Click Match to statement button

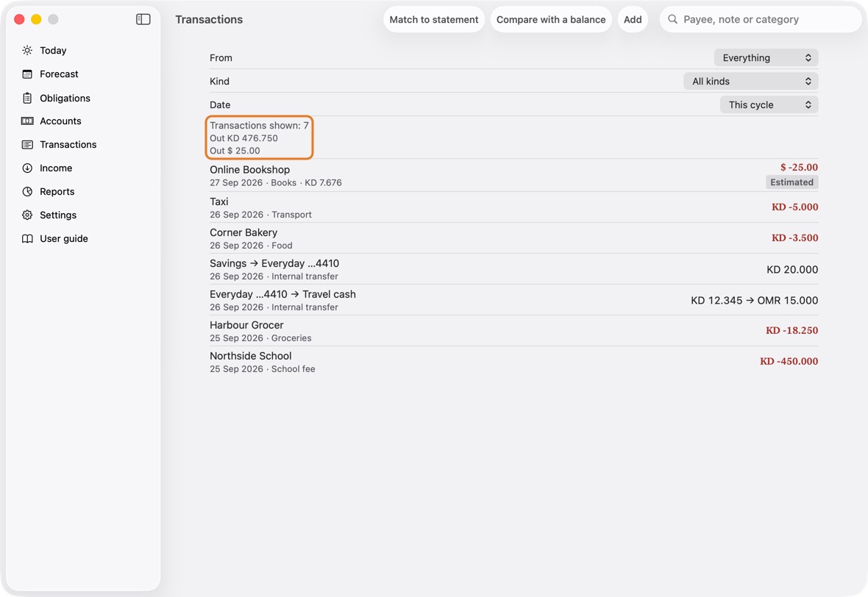point(434,19)
